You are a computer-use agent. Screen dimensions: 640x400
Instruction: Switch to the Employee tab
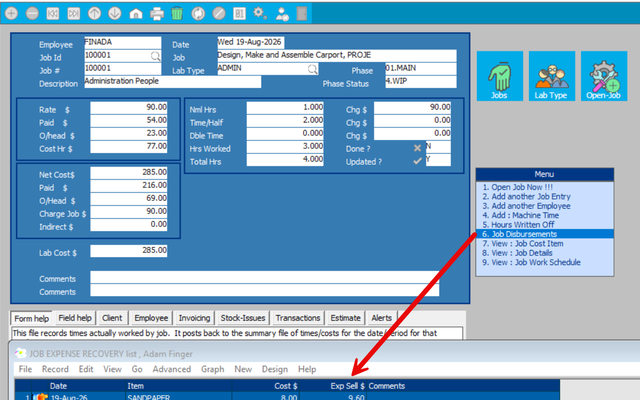click(x=151, y=318)
